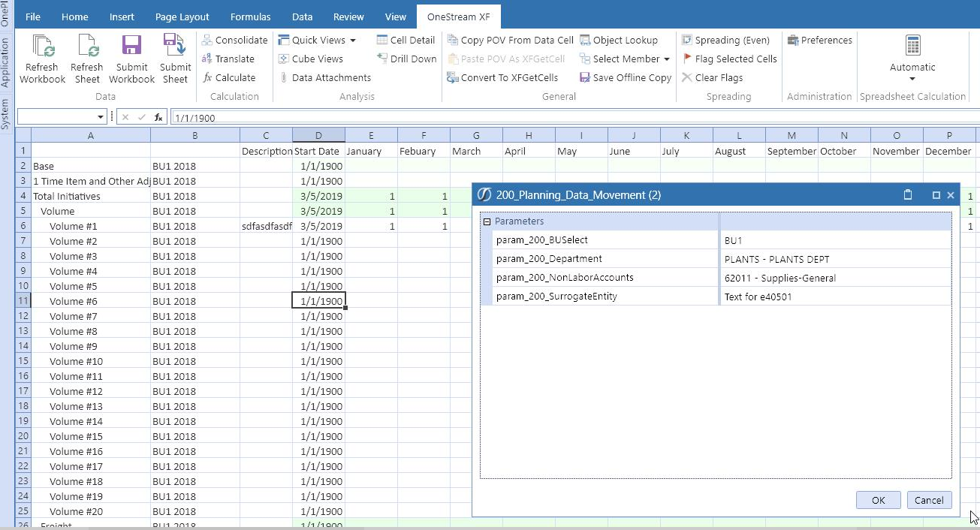980x530 pixels.
Task: Click the Clear Flags icon
Action: 713,77
